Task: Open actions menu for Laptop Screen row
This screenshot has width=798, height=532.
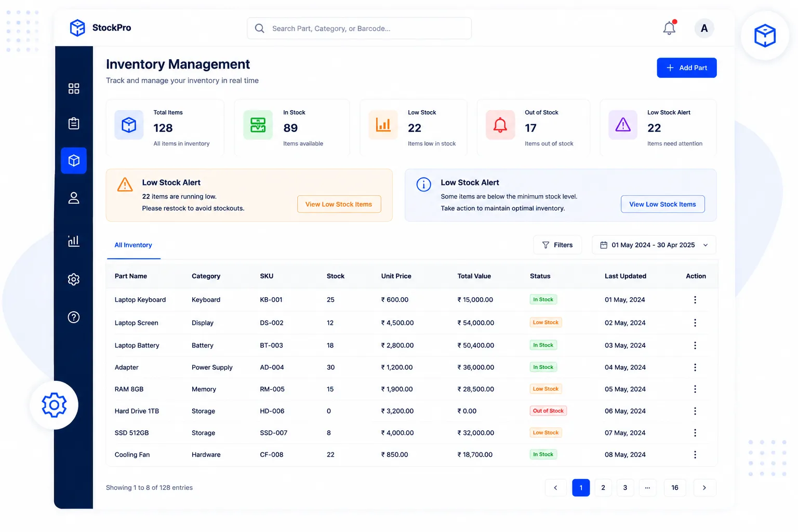Action: (x=695, y=323)
